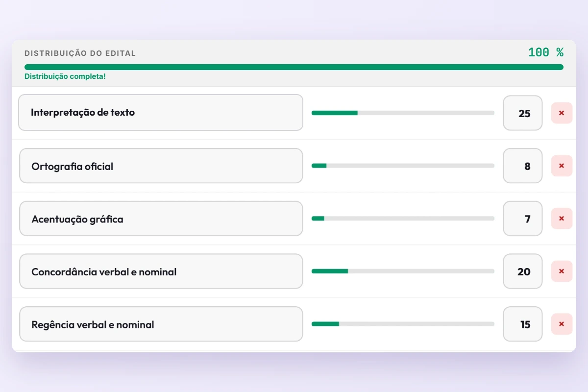Select the percentage field showing 7
The height and width of the screenshot is (392, 588).
[x=523, y=219]
